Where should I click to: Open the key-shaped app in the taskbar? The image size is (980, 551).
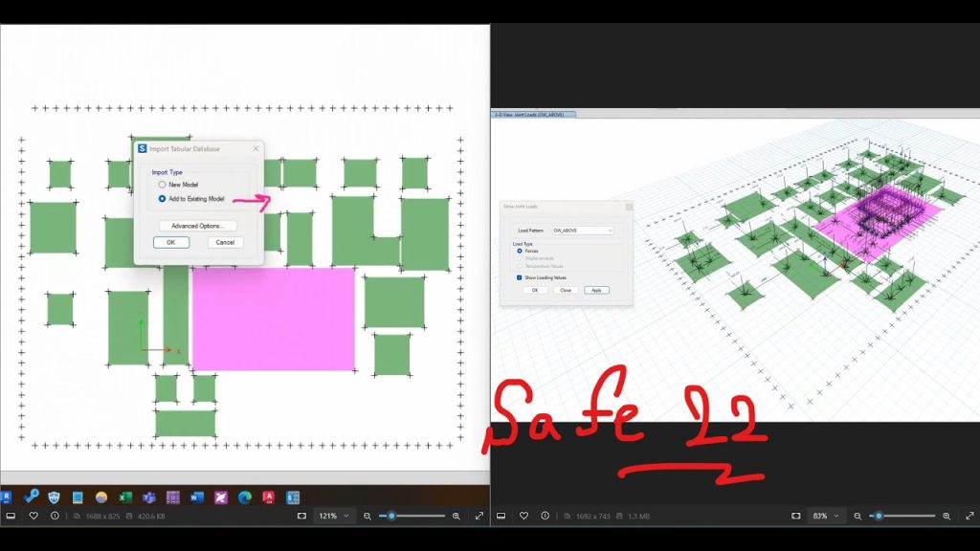pyautogui.click(x=31, y=496)
